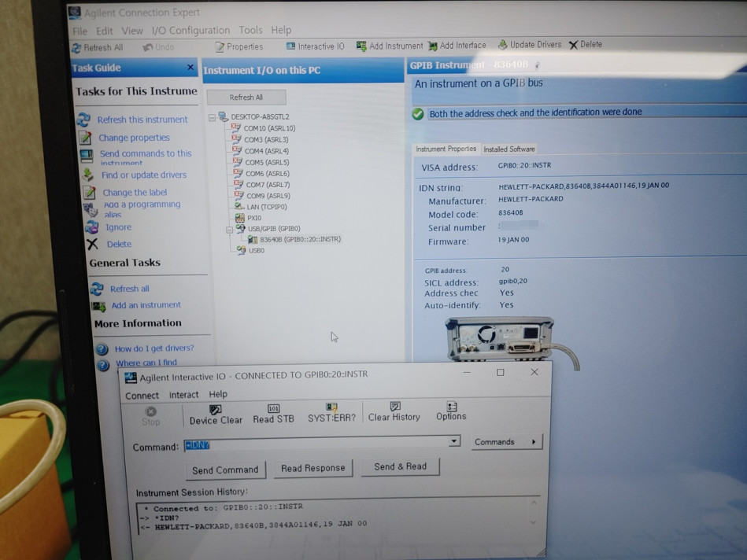Launch Interactive IO from toolbar
Screen dimensions: 747x560
[x=315, y=46]
